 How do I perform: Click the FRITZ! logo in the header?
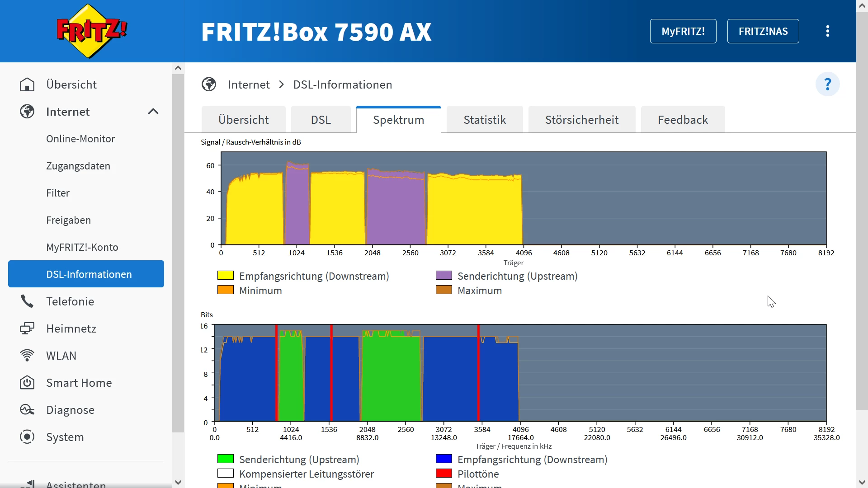click(92, 31)
